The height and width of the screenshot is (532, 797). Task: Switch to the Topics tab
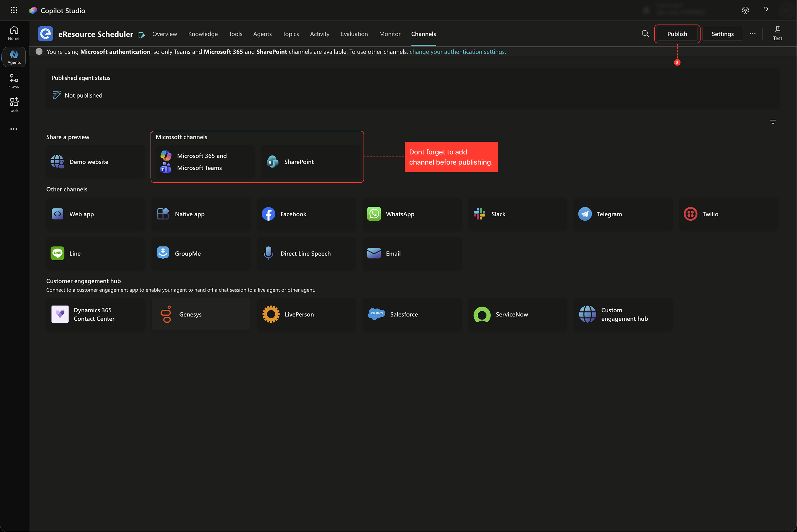pos(291,34)
